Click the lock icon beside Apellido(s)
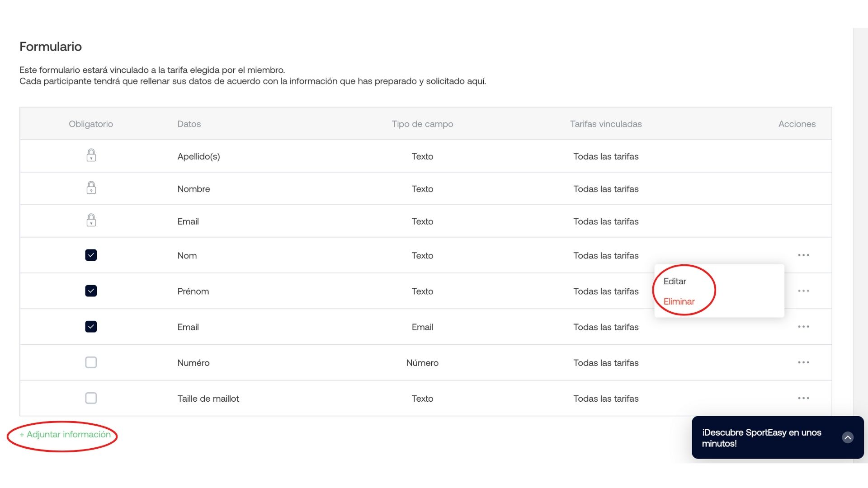The height and width of the screenshot is (488, 868). [x=91, y=155]
